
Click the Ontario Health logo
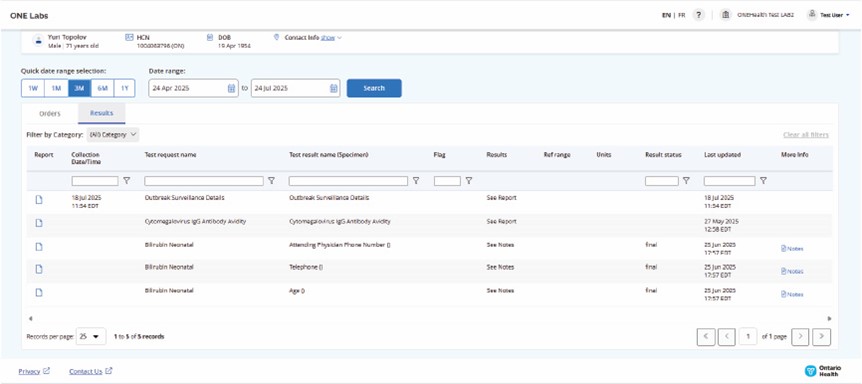(822, 371)
